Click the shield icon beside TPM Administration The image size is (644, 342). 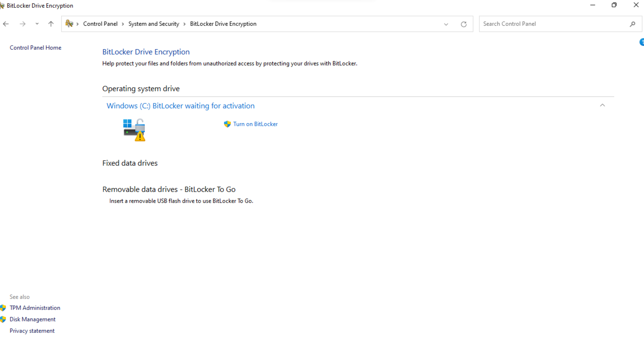tap(3, 308)
